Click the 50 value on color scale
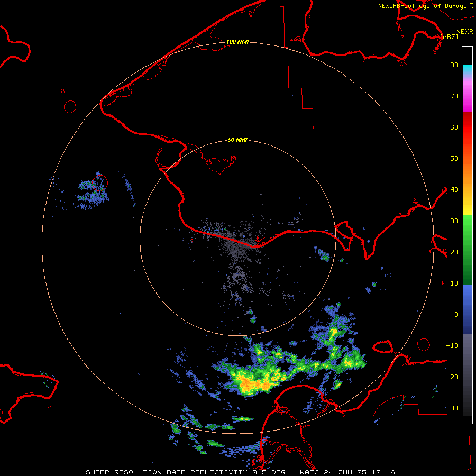 454,159
